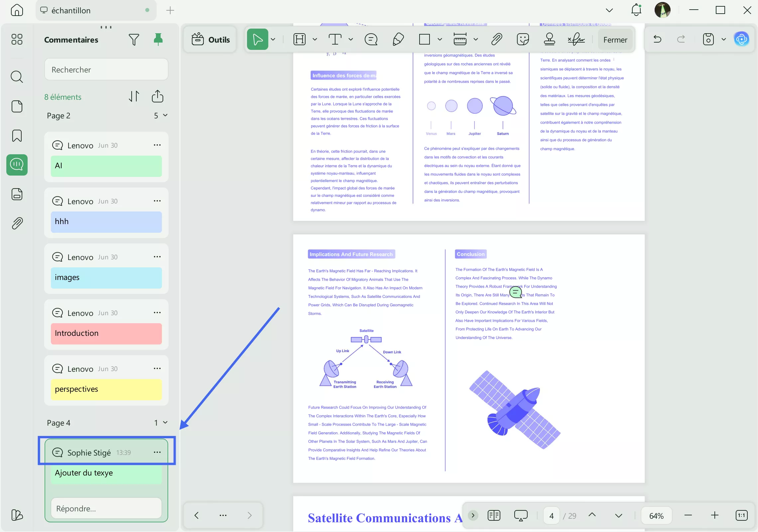The width and height of the screenshot is (758, 532).
Task: Toggle the filter for comments
Action: pyautogui.click(x=134, y=40)
